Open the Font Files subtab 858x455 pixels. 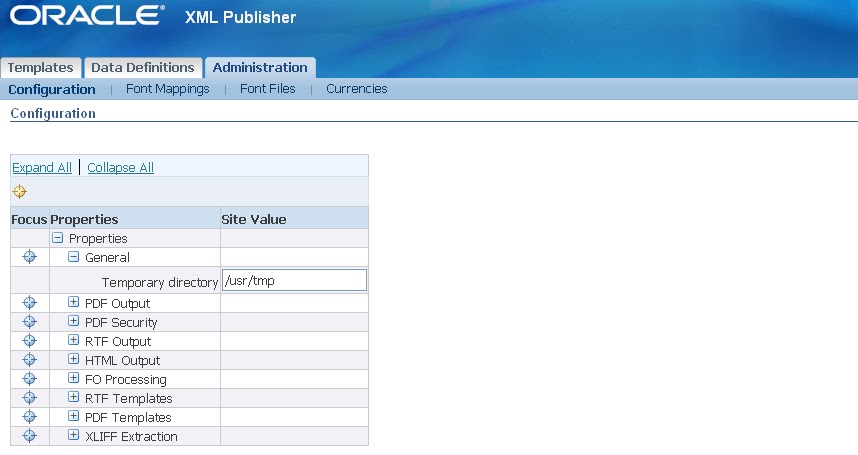click(268, 89)
